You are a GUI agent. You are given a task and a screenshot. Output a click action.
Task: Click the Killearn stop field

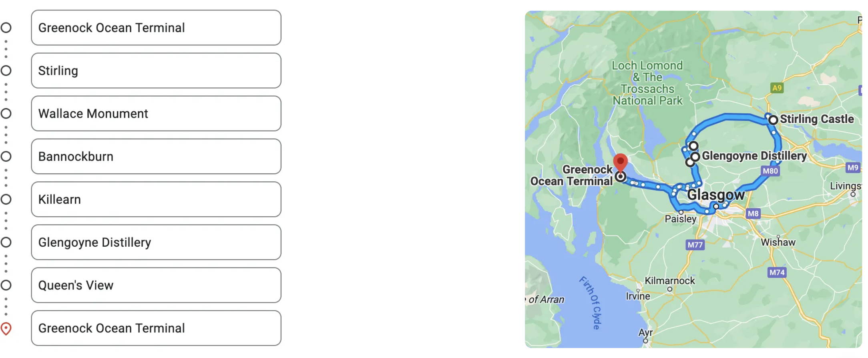click(x=156, y=199)
